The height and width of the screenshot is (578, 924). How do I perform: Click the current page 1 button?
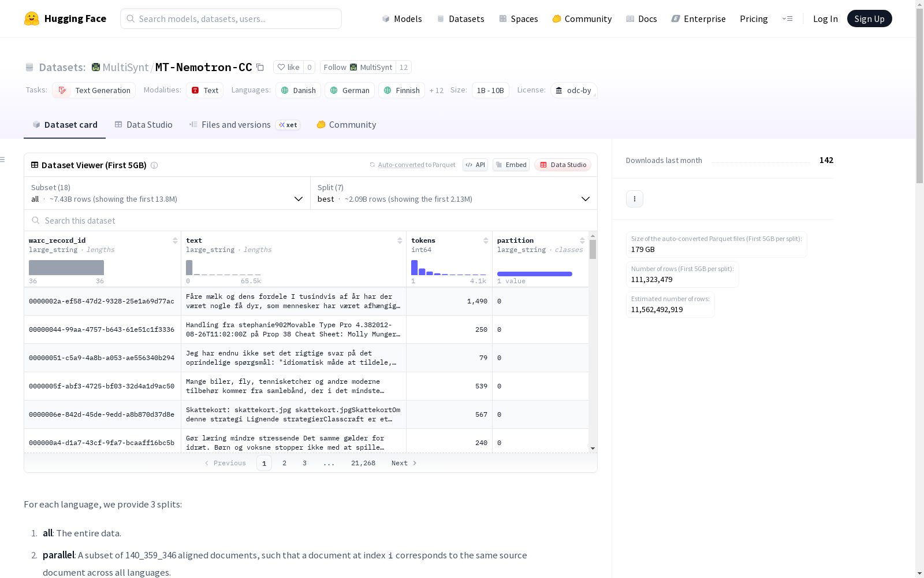click(264, 463)
